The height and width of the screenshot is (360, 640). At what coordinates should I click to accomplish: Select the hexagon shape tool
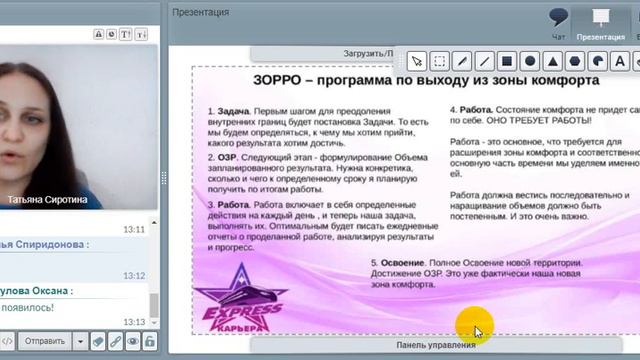pyautogui.click(x=575, y=61)
